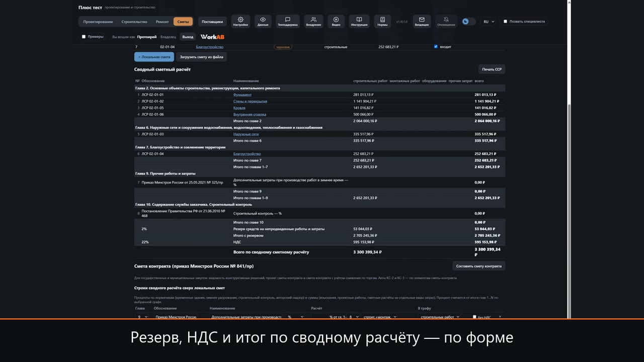Click the Резерв средств на непредвиденные работы label
This screenshot has width=644, height=362.
(x=279, y=229)
